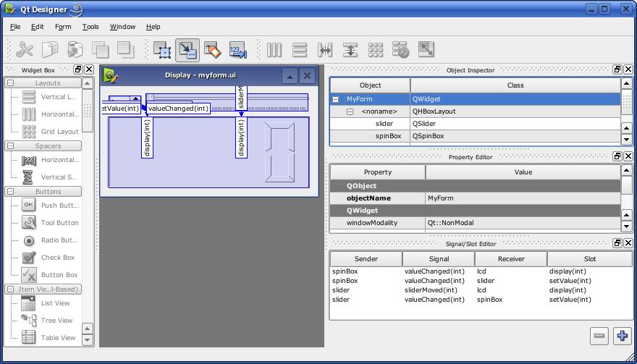Open the Tools menu
This screenshot has height=364, width=637.
[90, 27]
